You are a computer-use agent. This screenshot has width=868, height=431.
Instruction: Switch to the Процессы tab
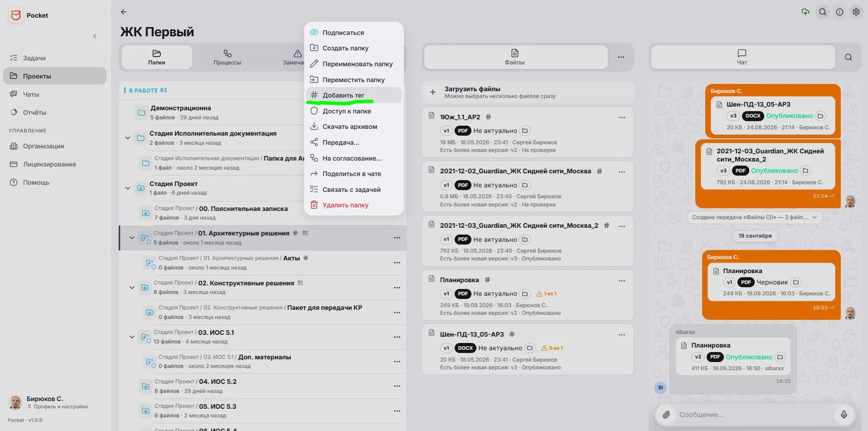[228, 57]
